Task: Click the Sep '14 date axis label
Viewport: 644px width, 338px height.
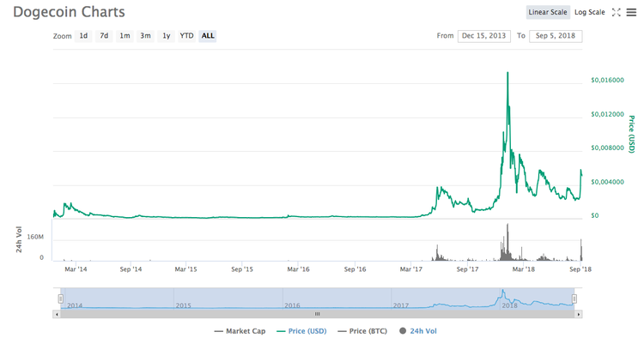Action: point(131,269)
